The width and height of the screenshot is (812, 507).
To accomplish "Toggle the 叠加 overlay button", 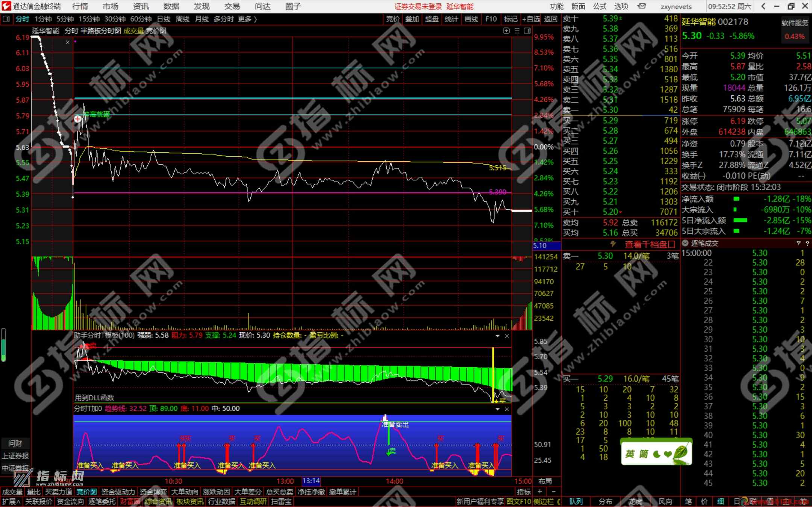I will [412, 19].
